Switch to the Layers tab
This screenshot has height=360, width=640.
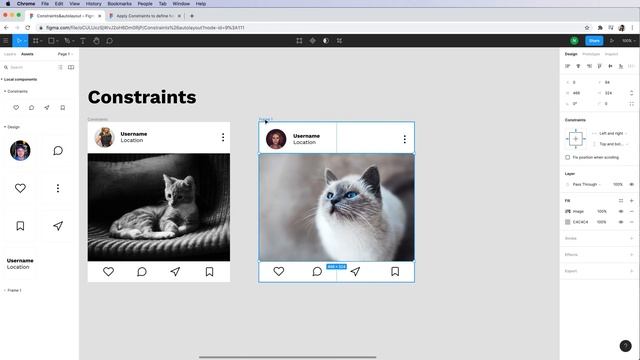click(x=10, y=54)
